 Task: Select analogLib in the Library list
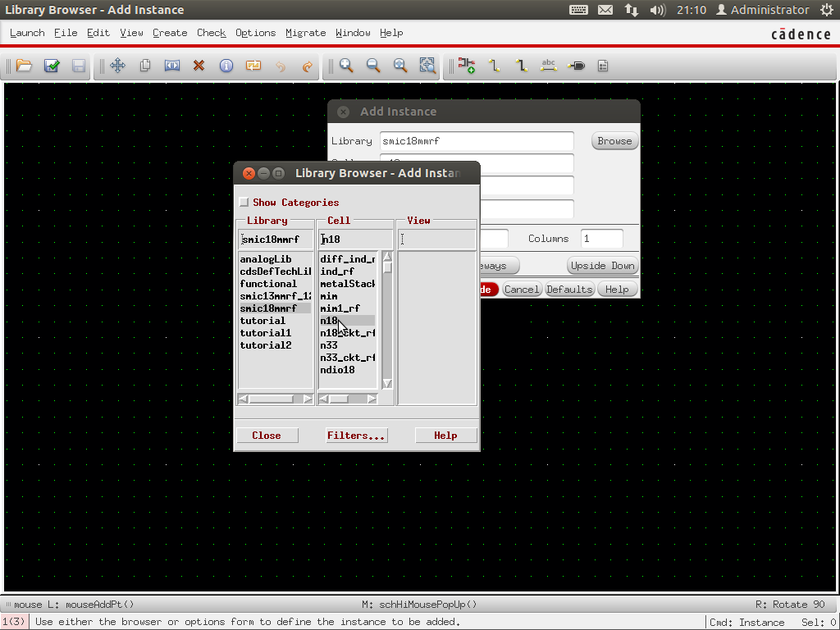pos(265,259)
